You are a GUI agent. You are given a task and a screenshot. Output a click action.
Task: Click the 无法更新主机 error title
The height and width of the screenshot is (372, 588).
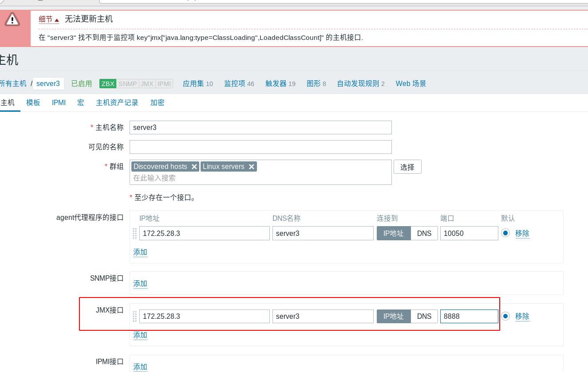[x=89, y=19]
